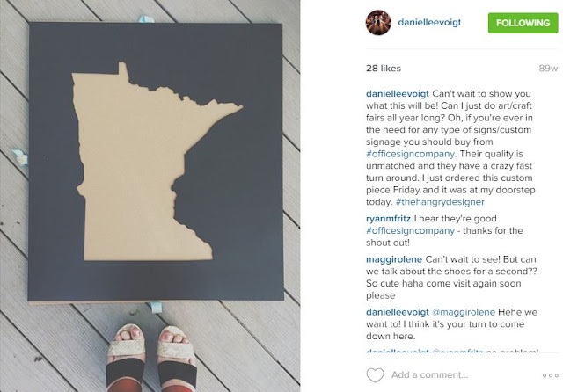Open the three-dot more options menu
This screenshot has height=392, width=563.
(551, 375)
